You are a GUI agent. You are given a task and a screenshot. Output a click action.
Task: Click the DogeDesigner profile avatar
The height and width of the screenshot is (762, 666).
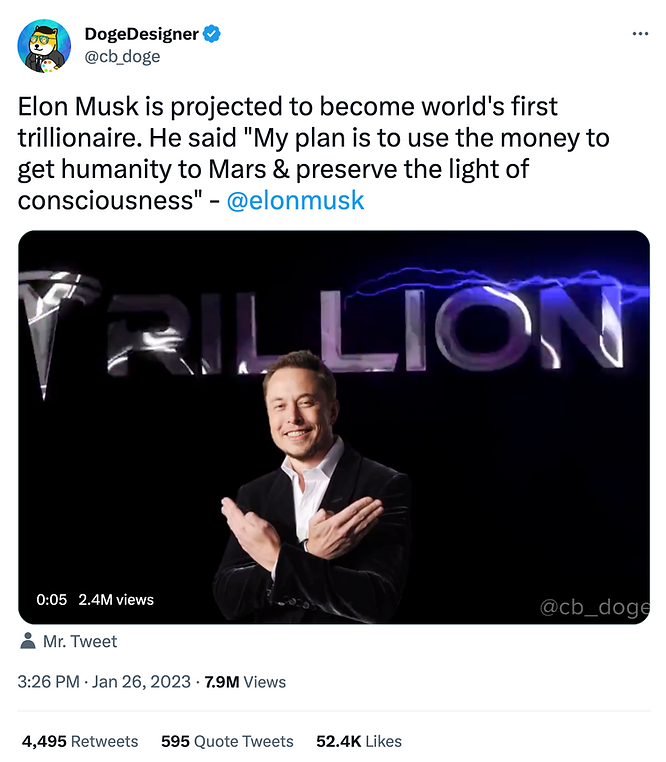[x=44, y=46]
